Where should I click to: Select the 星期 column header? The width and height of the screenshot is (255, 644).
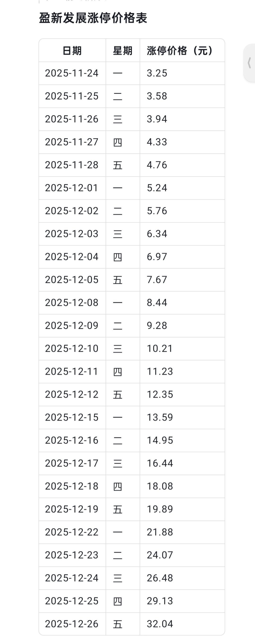coord(123,51)
